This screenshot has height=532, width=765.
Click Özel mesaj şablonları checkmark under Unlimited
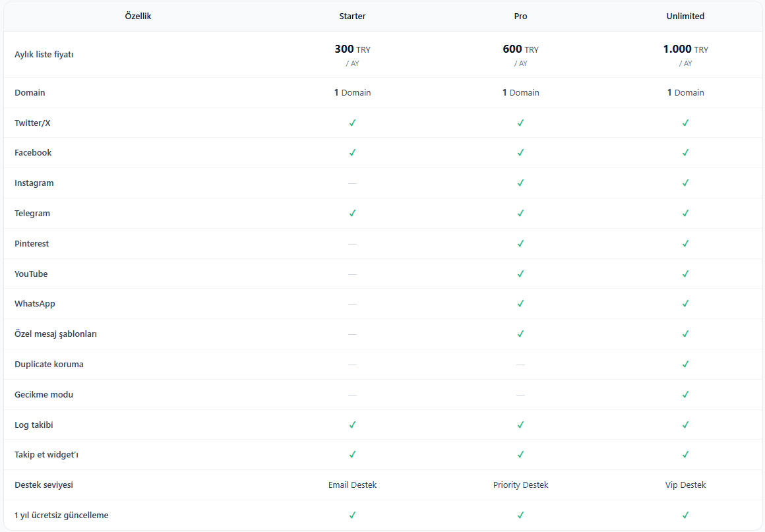(x=685, y=334)
